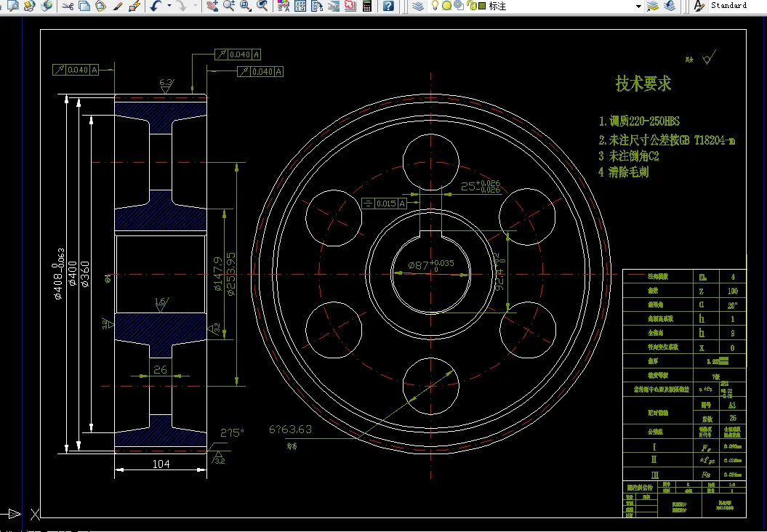Toggle the layer lock padlock icon

coord(472,6)
